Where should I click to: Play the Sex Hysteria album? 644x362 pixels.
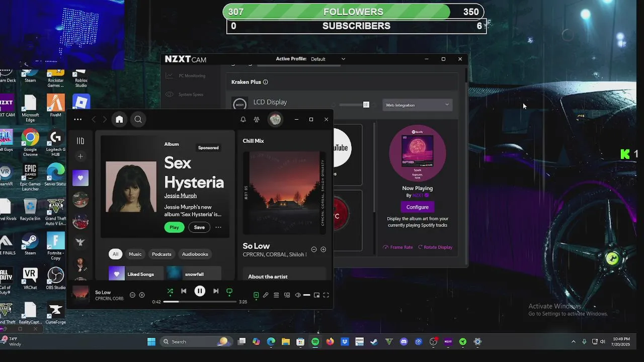pos(174,227)
